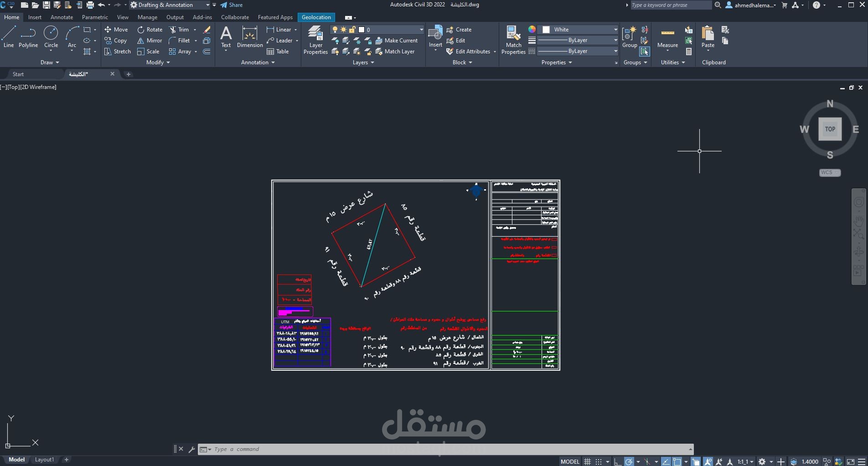Activate the Mirror command

click(x=150, y=40)
